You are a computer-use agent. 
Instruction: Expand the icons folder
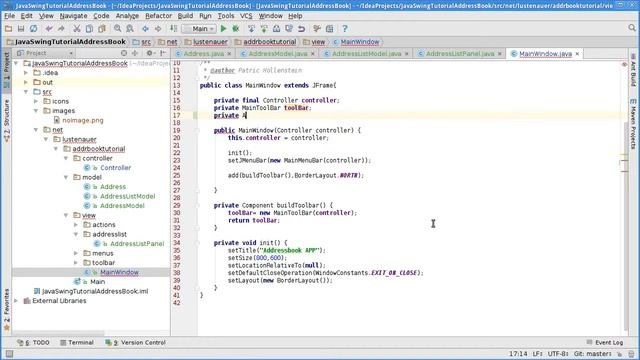click(36, 101)
